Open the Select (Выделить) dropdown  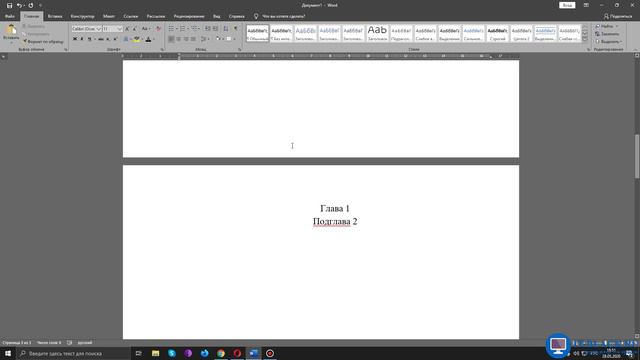pos(609,42)
